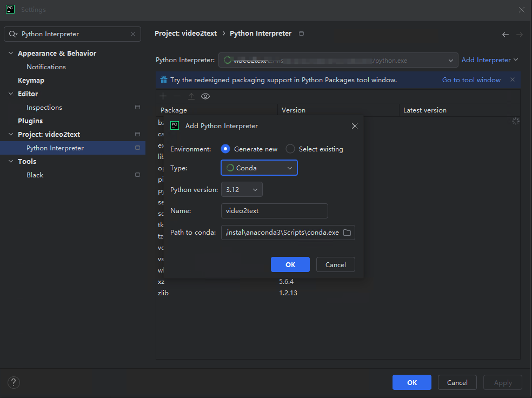Open the Python version 3.12 dropdown
The width and height of the screenshot is (532, 398).
tap(242, 190)
